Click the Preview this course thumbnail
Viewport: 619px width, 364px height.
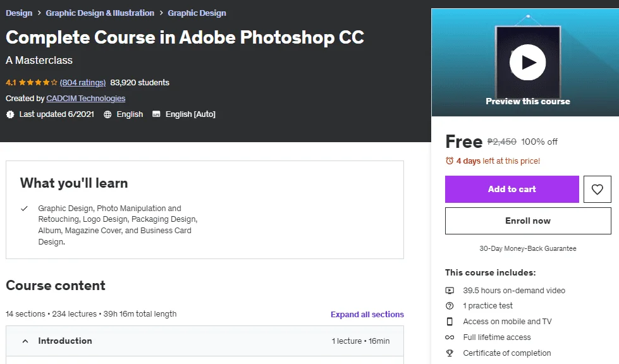pyautogui.click(x=525, y=63)
